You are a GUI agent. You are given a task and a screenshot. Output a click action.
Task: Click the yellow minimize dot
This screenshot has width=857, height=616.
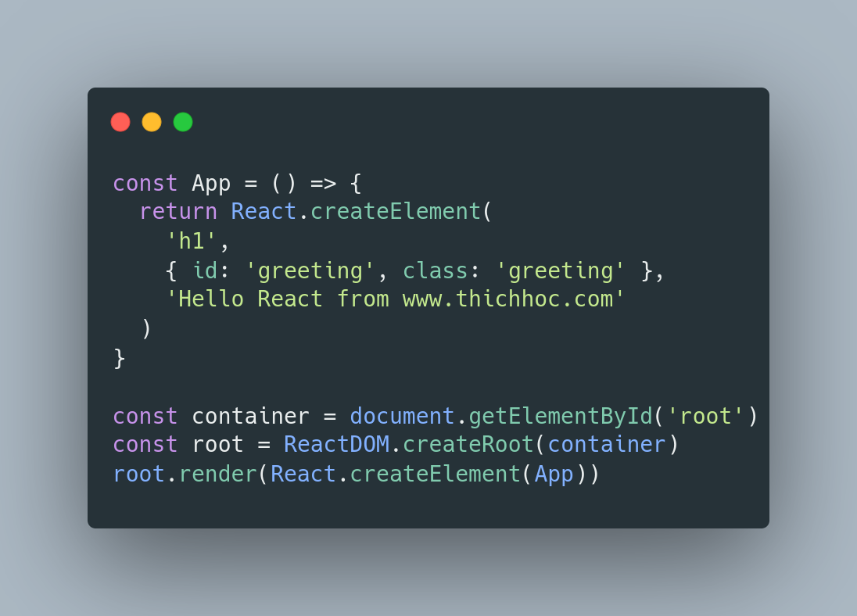152,122
